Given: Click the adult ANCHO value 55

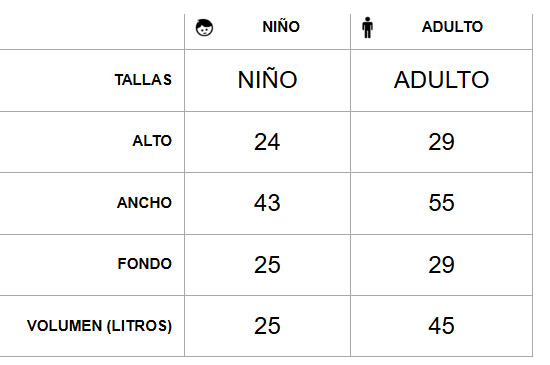Looking at the screenshot, I should (441, 203).
